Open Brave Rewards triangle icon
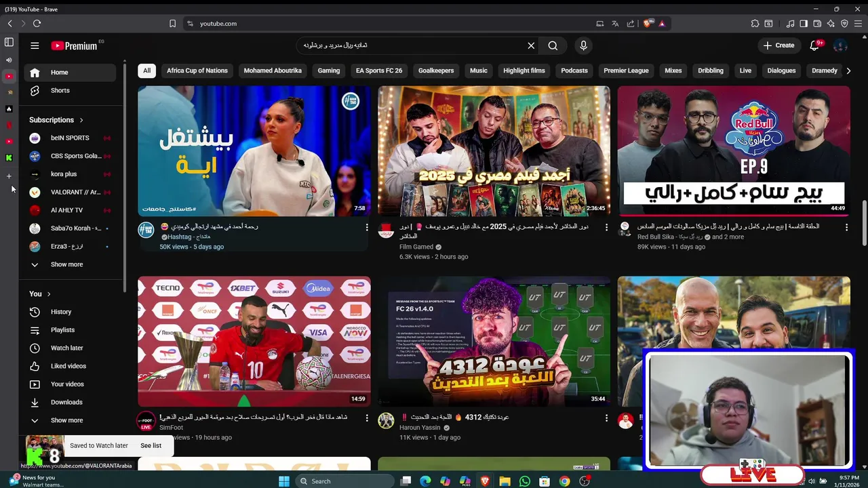Viewport: 868px width, 488px height. [x=662, y=23]
